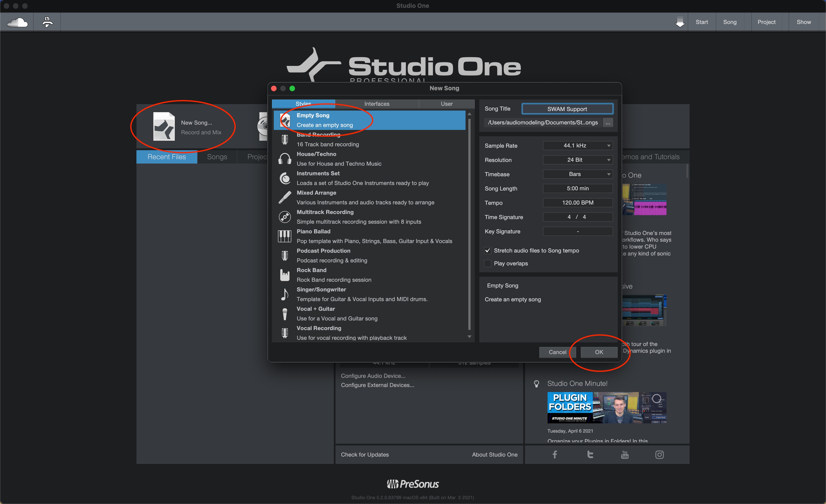The width and height of the screenshot is (826, 504).
Task: Click the House/Techno headphones icon
Action: click(285, 158)
